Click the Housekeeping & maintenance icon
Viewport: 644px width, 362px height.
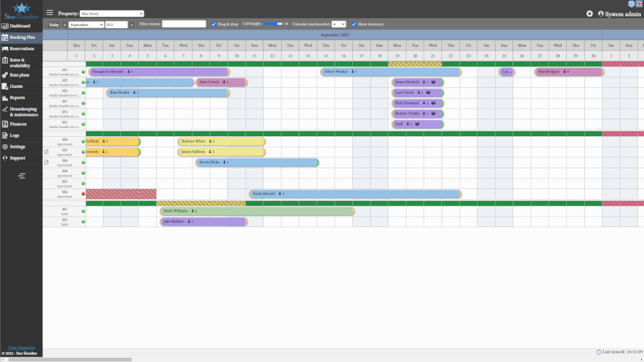(5, 109)
